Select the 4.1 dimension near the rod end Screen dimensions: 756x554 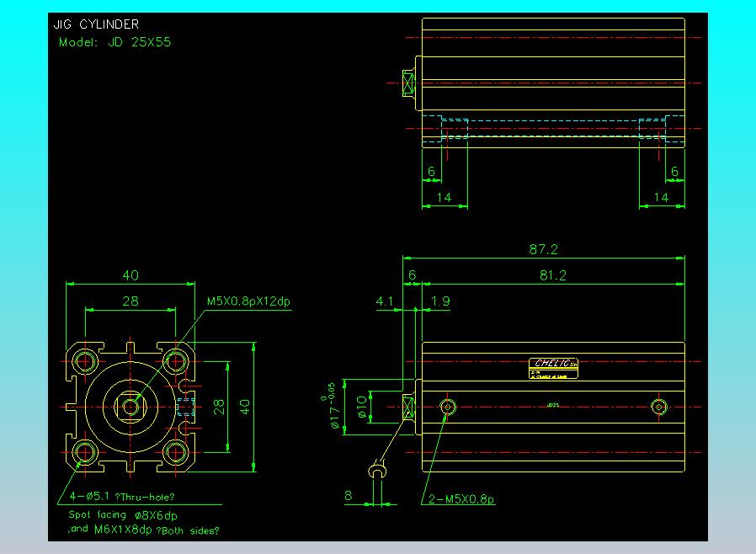point(384,301)
